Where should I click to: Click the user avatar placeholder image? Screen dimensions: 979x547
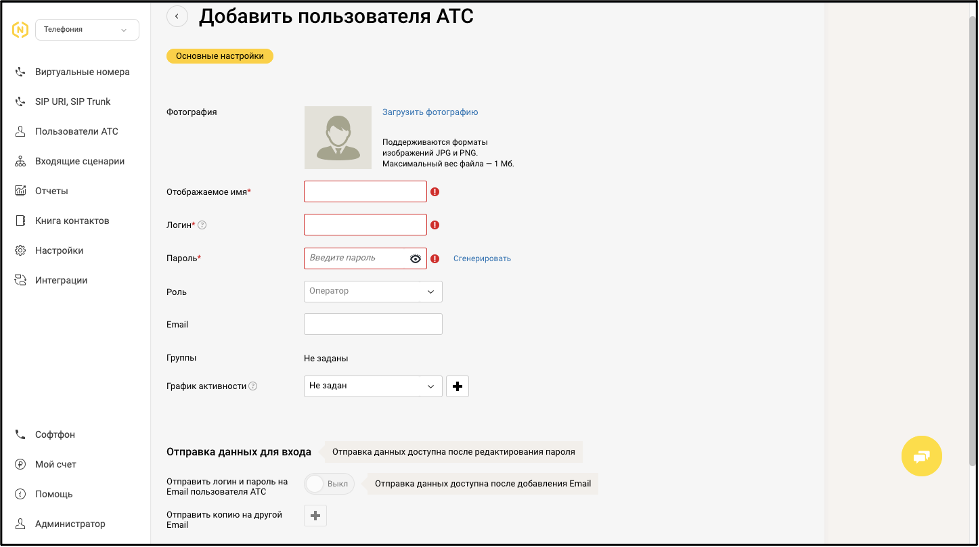coord(337,137)
